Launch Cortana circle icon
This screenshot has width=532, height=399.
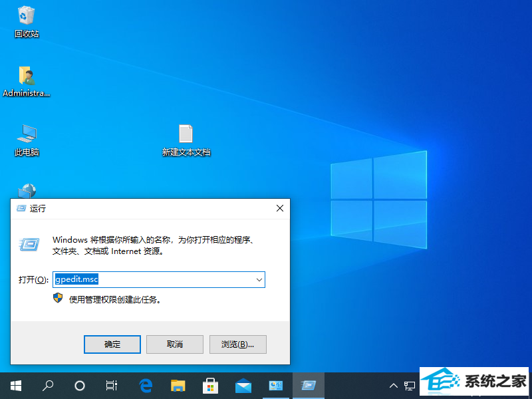point(80,386)
